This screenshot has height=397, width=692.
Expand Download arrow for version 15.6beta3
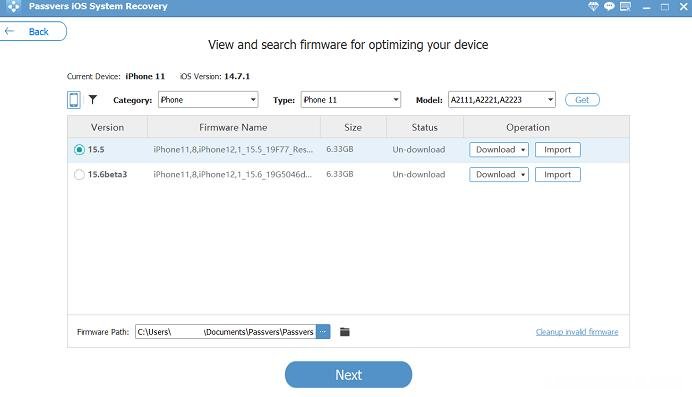click(x=523, y=175)
